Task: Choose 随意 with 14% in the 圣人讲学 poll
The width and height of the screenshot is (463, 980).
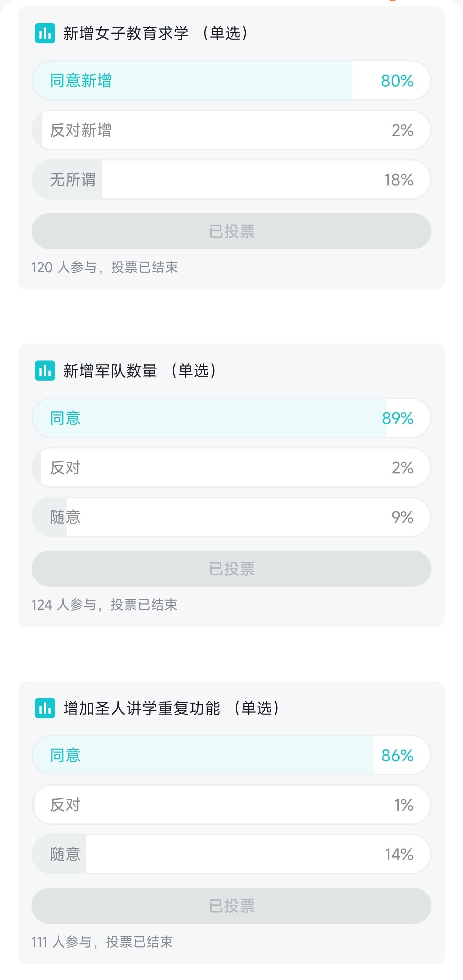Action: coord(231,854)
